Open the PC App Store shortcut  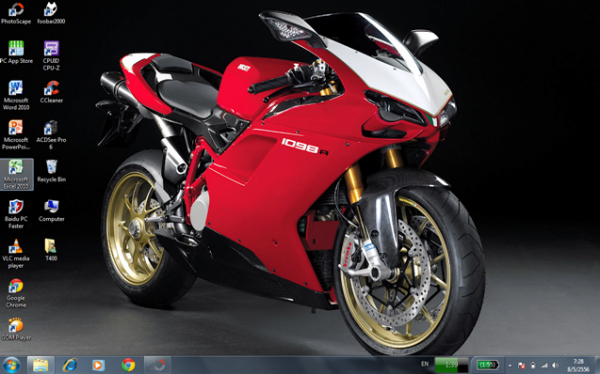(x=16, y=52)
